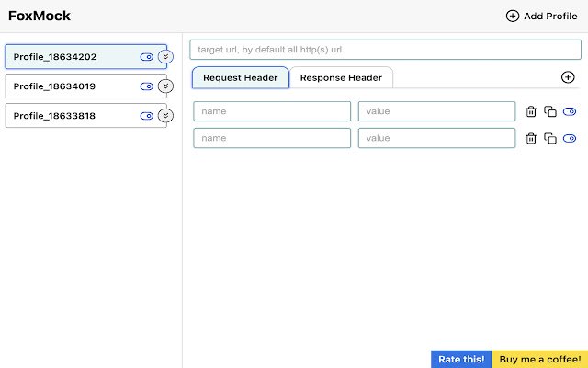The height and width of the screenshot is (368, 588).
Task: Delete the first header row
Action: [531, 111]
